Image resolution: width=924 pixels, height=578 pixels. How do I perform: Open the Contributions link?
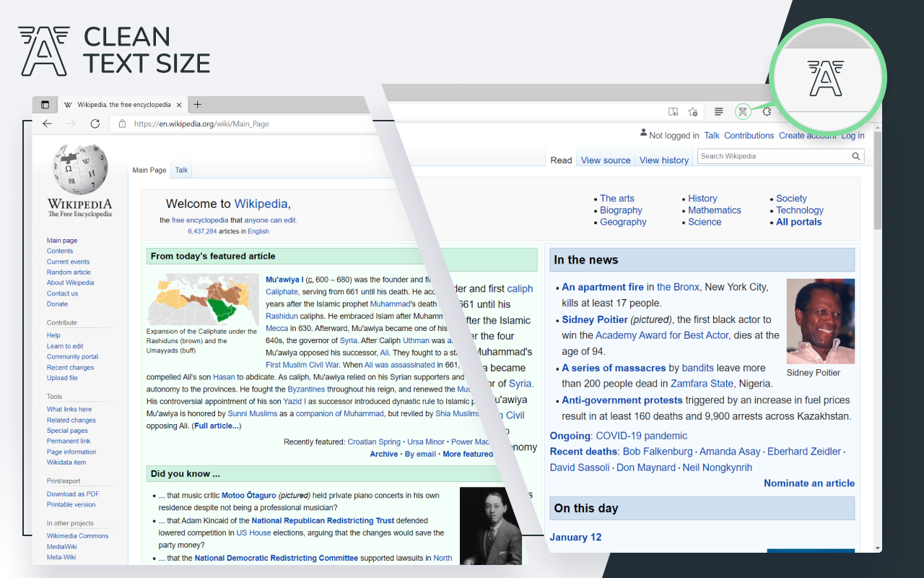pyautogui.click(x=749, y=135)
